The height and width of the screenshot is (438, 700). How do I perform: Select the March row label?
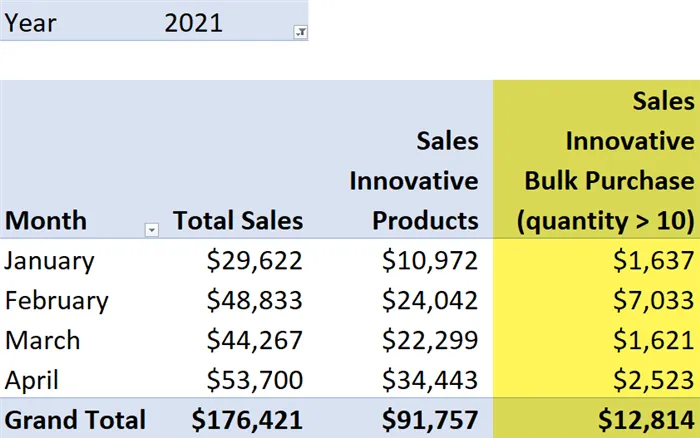point(40,340)
